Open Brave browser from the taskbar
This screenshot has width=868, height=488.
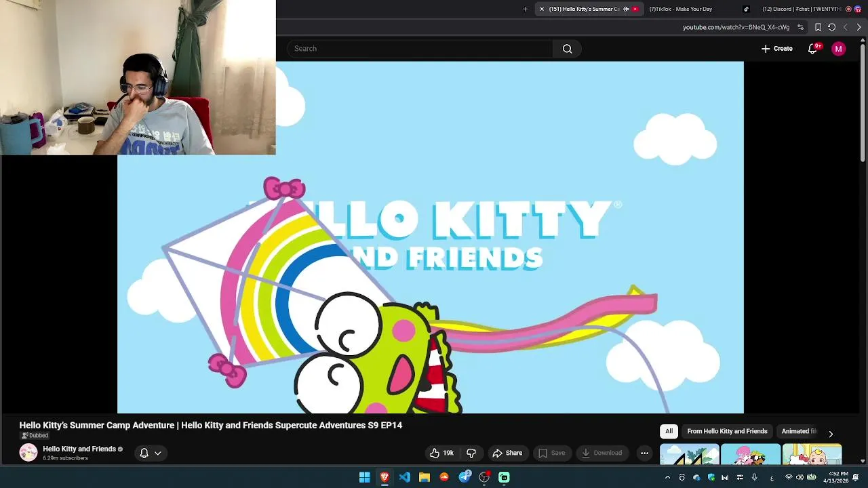(x=384, y=477)
